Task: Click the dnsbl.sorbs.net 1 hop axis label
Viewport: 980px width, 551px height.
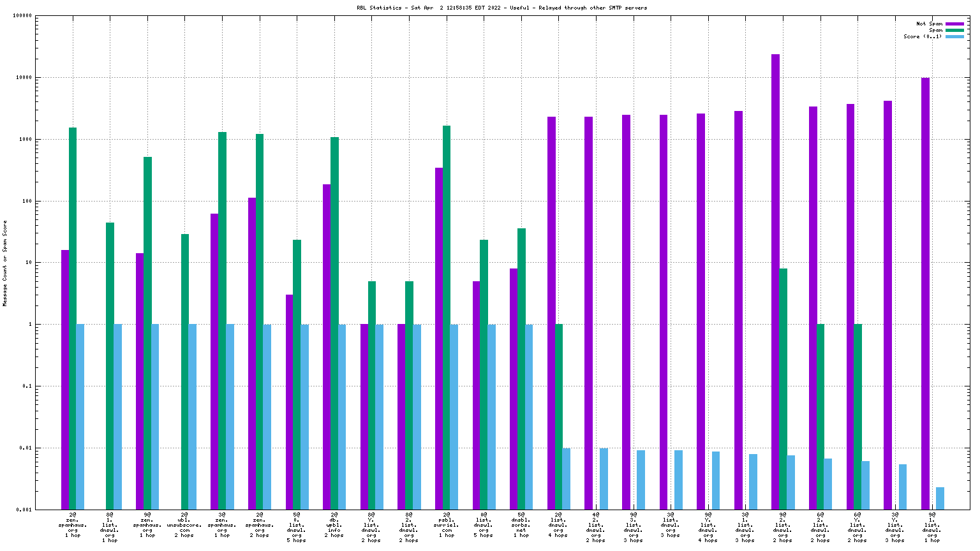Action: pos(521,524)
